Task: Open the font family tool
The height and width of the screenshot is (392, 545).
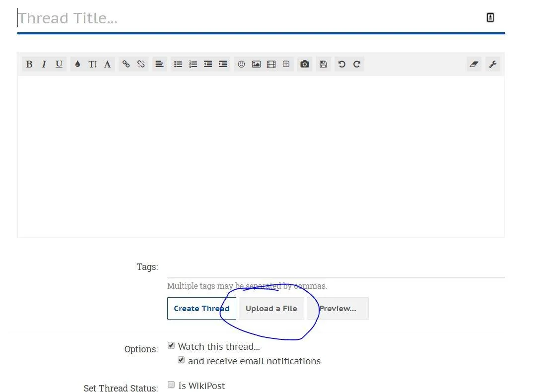Action: (x=107, y=65)
